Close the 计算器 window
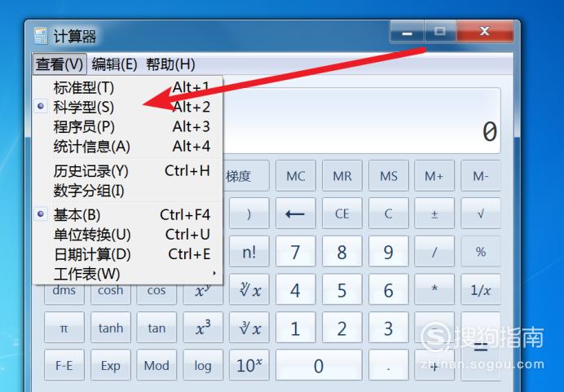Image resolution: width=564 pixels, height=392 pixels. [x=484, y=32]
